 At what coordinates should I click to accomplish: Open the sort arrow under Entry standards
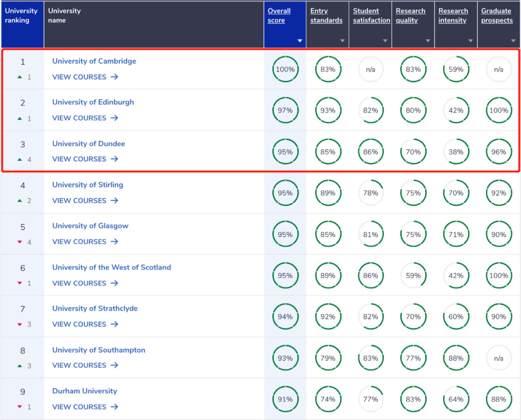[342, 41]
